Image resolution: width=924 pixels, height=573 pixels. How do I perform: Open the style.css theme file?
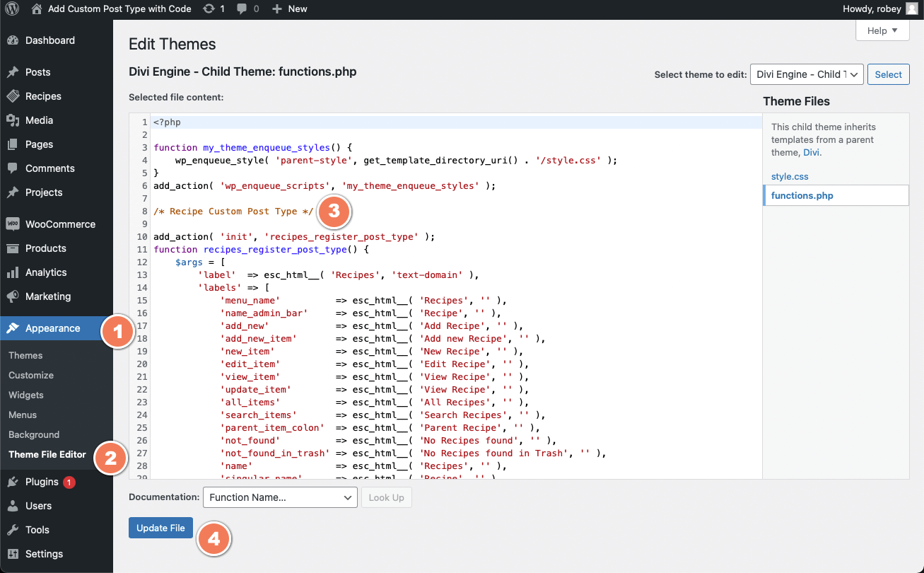coord(790,176)
